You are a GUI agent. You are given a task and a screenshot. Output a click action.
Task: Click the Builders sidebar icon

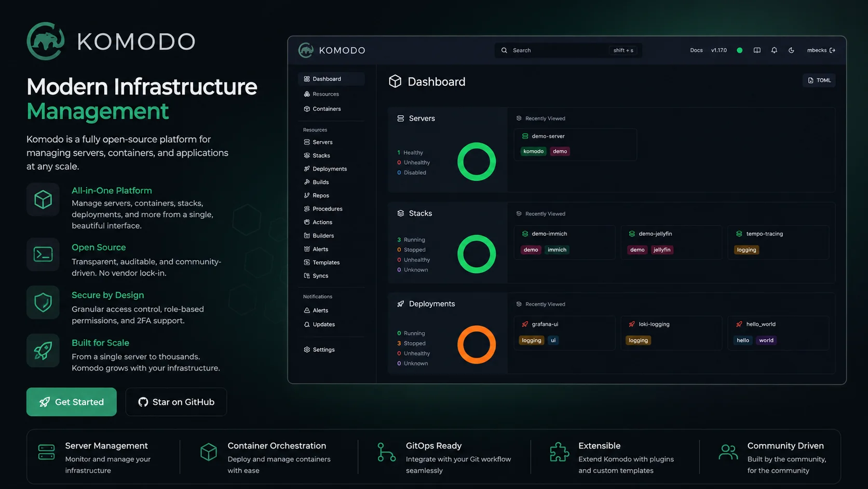pyautogui.click(x=307, y=236)
